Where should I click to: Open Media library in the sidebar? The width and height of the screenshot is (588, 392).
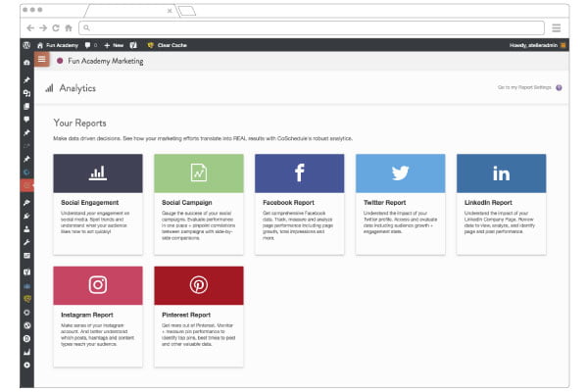pos(26,93)
